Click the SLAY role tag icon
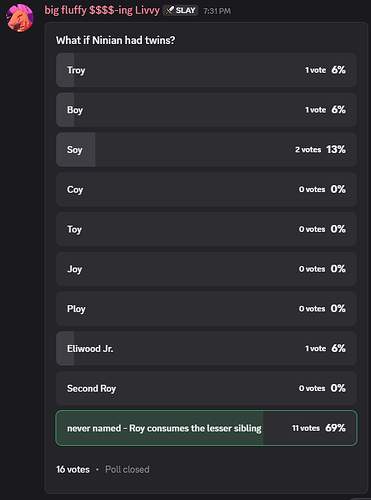This screenshot has height=500, width=371. [170, 11]
